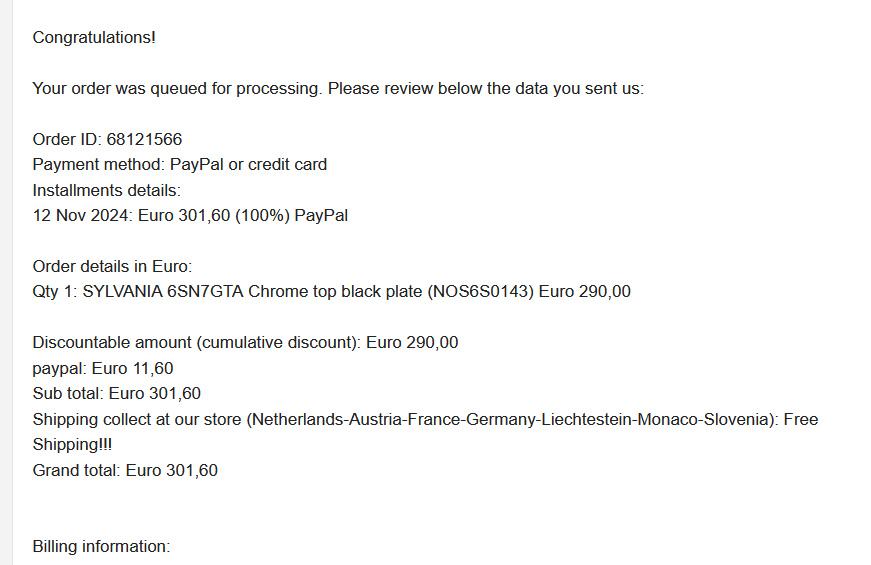The width and height of the screenshot is (871, 565).
Task: Click the Congratulations! heading text
Action: click(x=94, y=38)
